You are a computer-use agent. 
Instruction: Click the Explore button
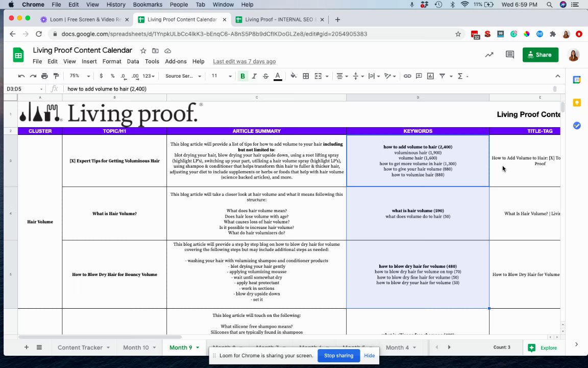pyautogui.click(x=543, y=348)
